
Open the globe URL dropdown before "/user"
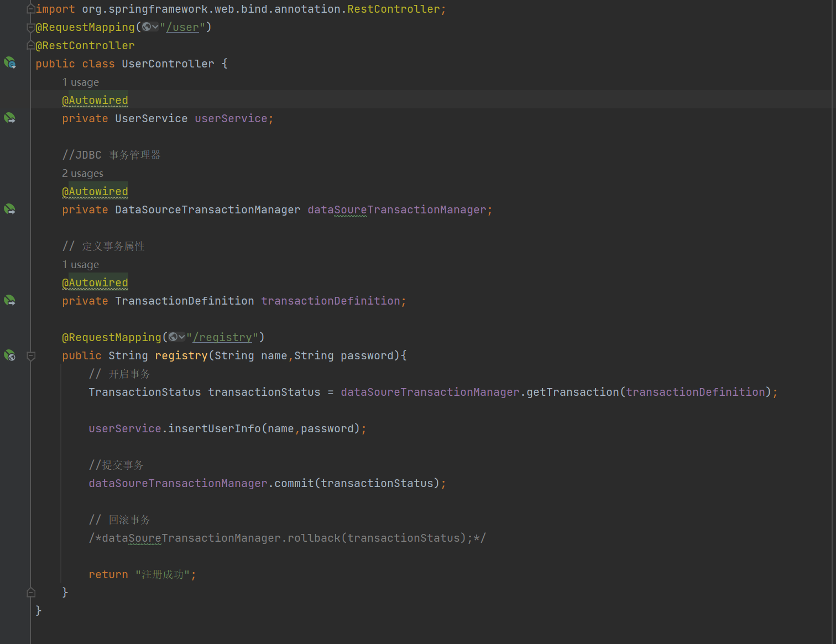150,27
